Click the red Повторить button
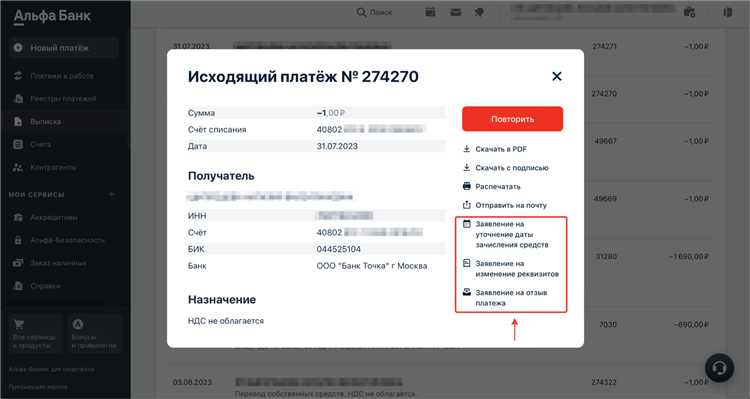 tap(512, 119)
